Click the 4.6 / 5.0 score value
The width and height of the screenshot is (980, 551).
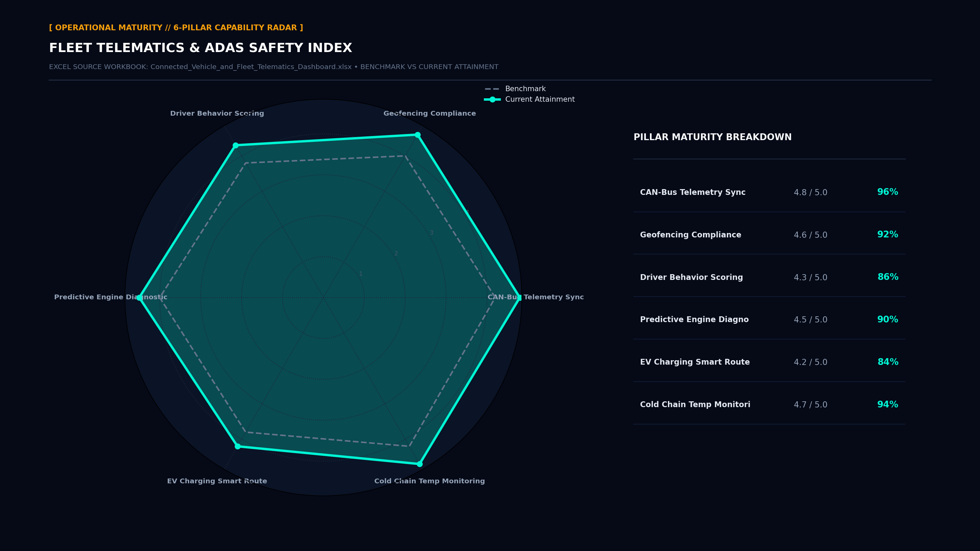tap(811, 235)
